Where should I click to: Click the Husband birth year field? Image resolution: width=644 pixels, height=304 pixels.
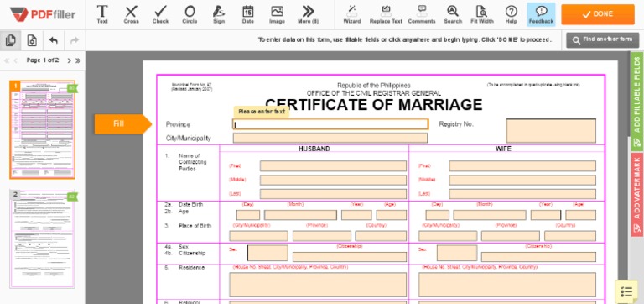point(356,215)
